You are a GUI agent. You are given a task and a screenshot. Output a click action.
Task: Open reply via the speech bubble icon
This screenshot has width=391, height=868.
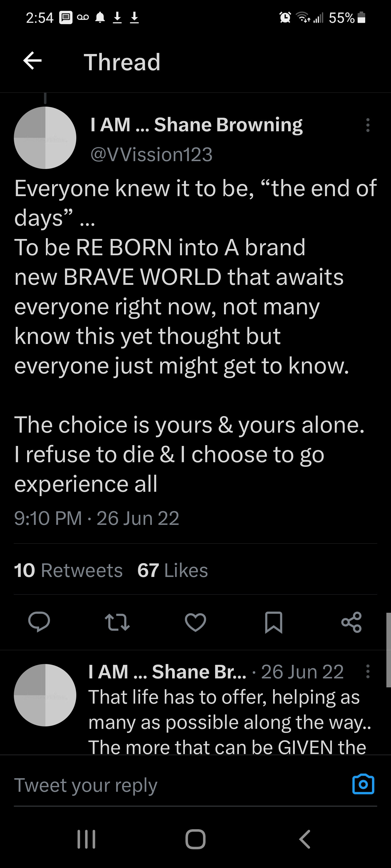click(x=39, y=622)
